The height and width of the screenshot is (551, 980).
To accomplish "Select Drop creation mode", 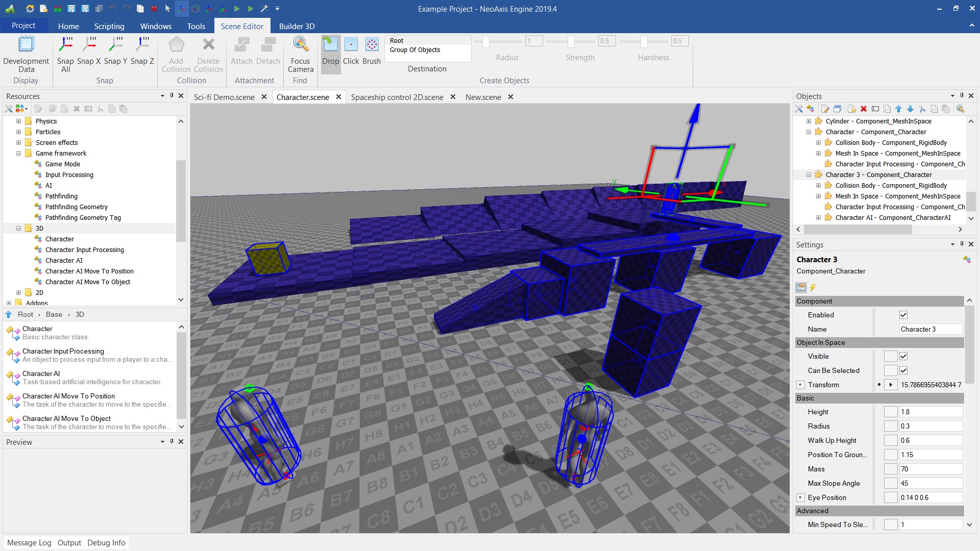I will pyautogui.click(x=330, y=45).
